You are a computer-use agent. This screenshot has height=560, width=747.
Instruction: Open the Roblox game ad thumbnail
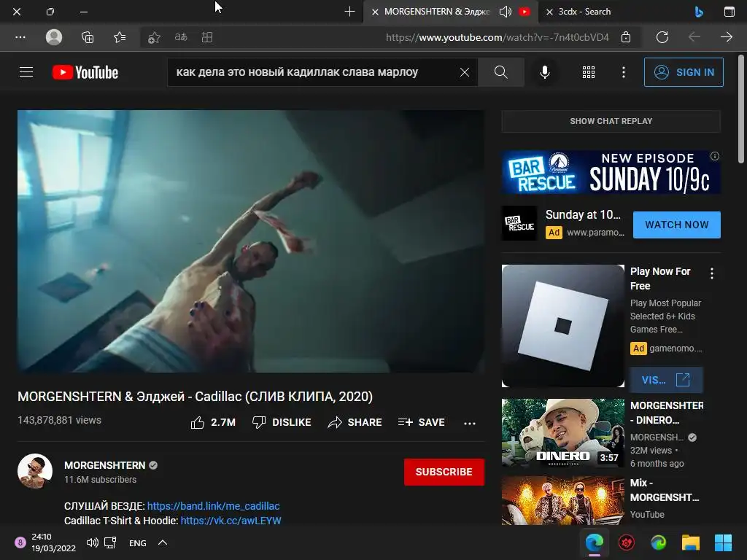point(562,326)
